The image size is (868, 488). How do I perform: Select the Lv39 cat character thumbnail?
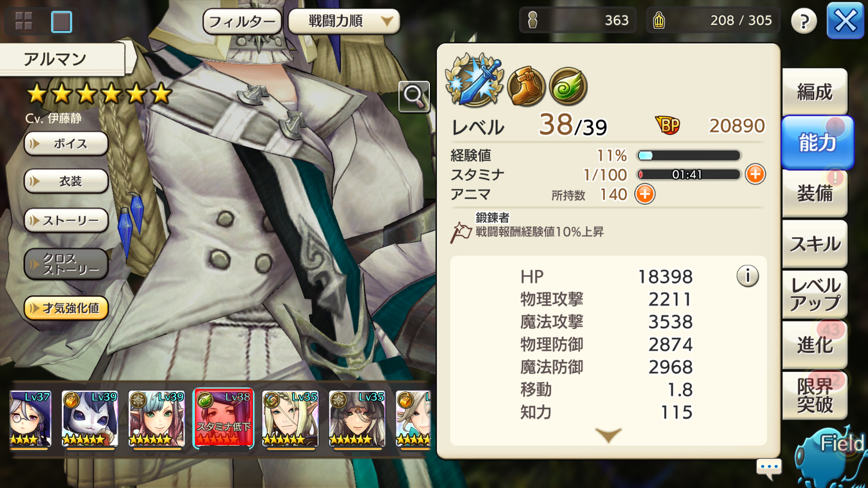pos(90,419)
